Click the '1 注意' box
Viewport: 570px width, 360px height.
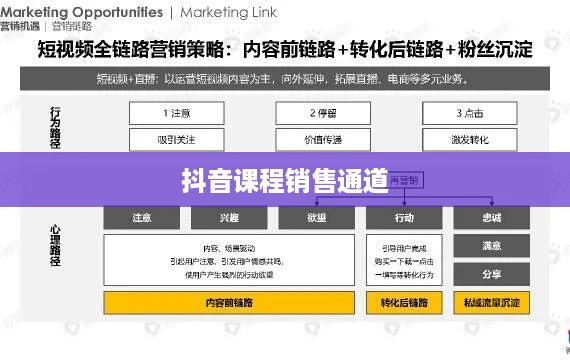pos(177,113)
